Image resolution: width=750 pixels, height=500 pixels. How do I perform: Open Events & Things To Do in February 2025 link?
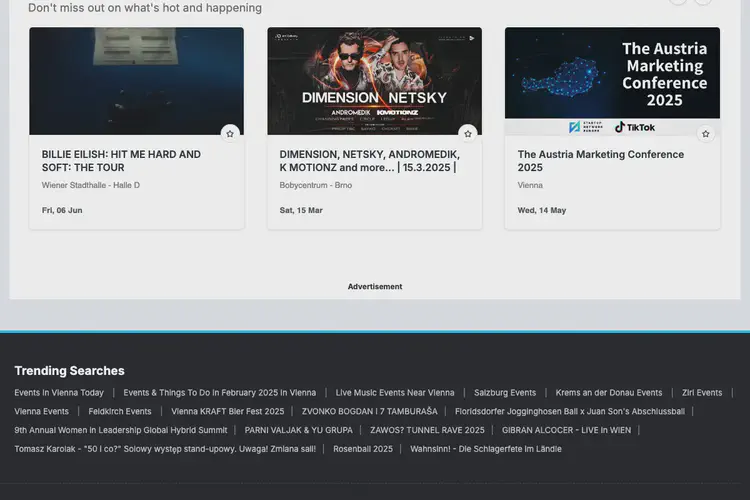coord(220,393)
